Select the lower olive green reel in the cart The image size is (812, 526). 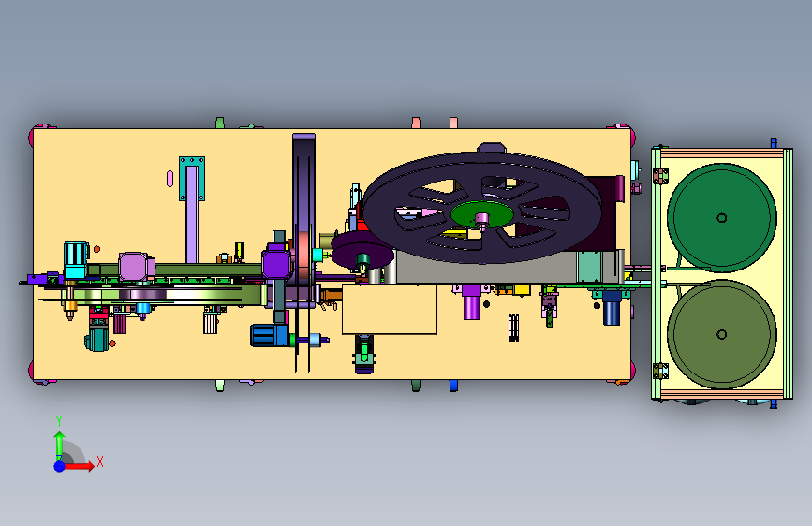(722, 334)
